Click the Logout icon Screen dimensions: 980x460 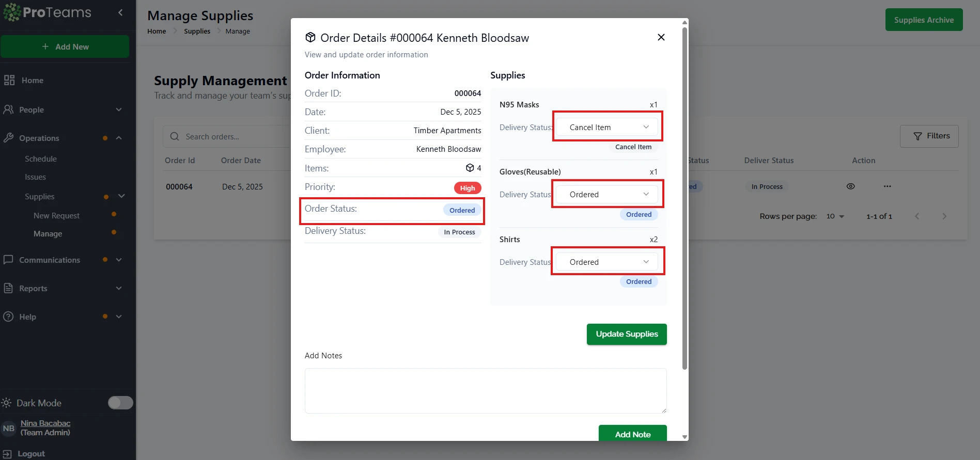coord(8,454)
